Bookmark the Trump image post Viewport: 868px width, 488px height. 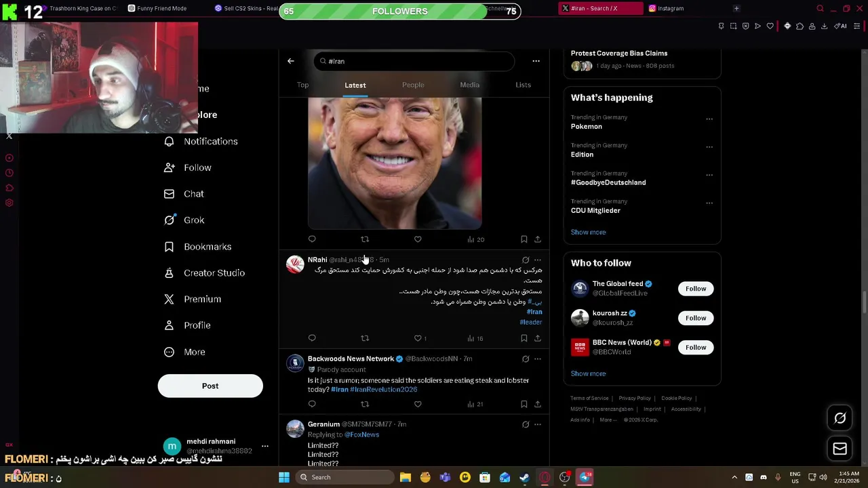point(524,239)
